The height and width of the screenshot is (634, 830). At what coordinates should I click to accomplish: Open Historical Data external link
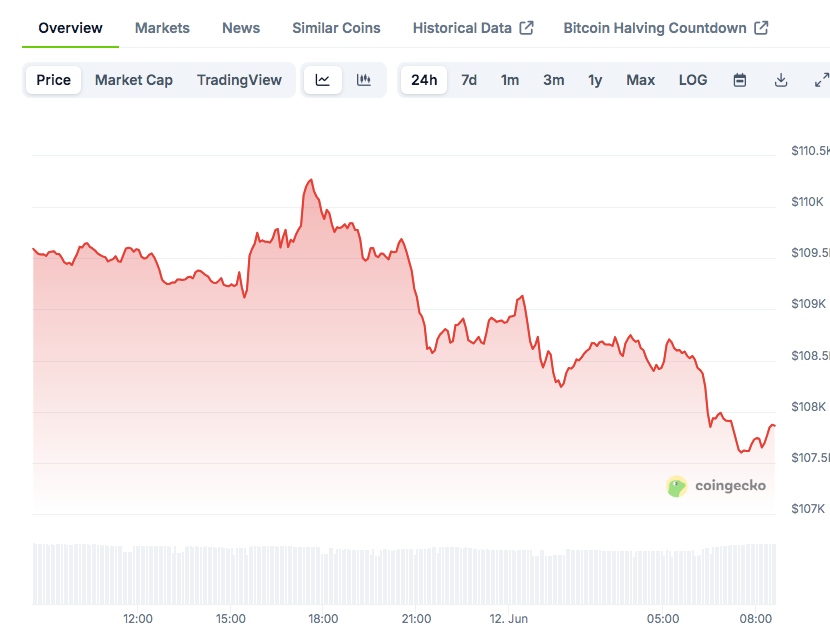coord(473,28)
